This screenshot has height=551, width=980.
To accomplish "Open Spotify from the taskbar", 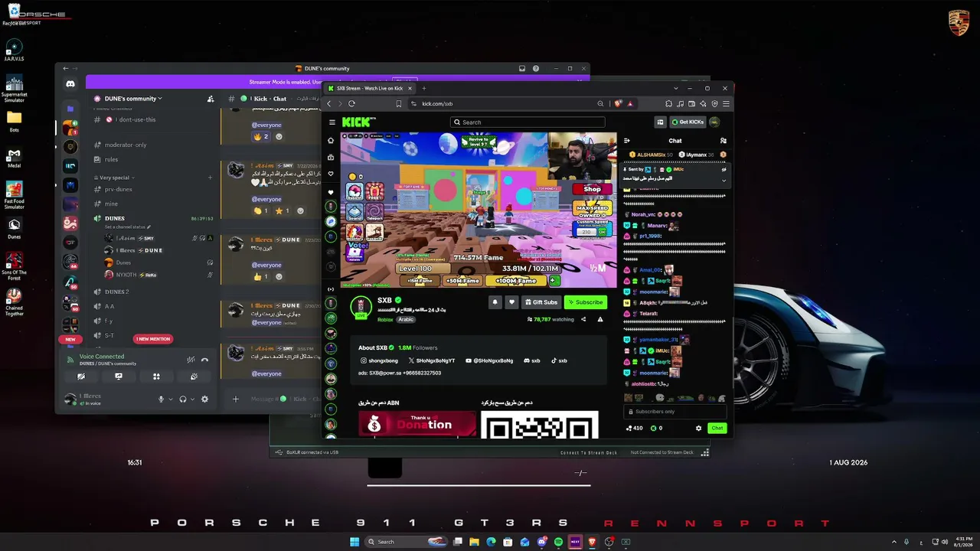I will click(x=558, y=542).
